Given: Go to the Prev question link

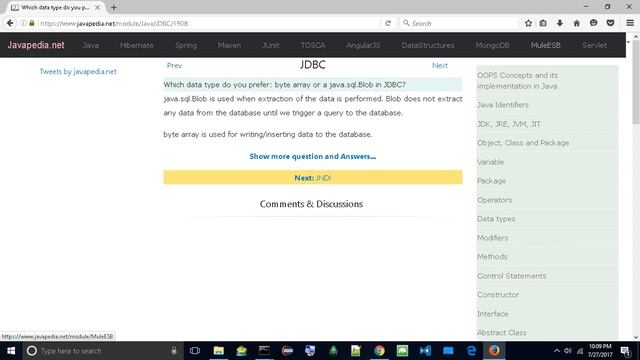Looking at the screenshot, I should [x=174, y=65].
